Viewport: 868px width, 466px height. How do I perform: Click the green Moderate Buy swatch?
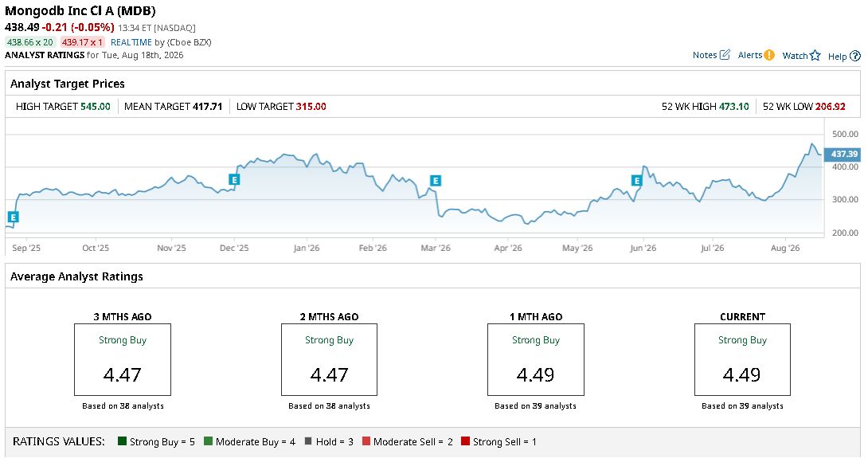click(208, 441)
